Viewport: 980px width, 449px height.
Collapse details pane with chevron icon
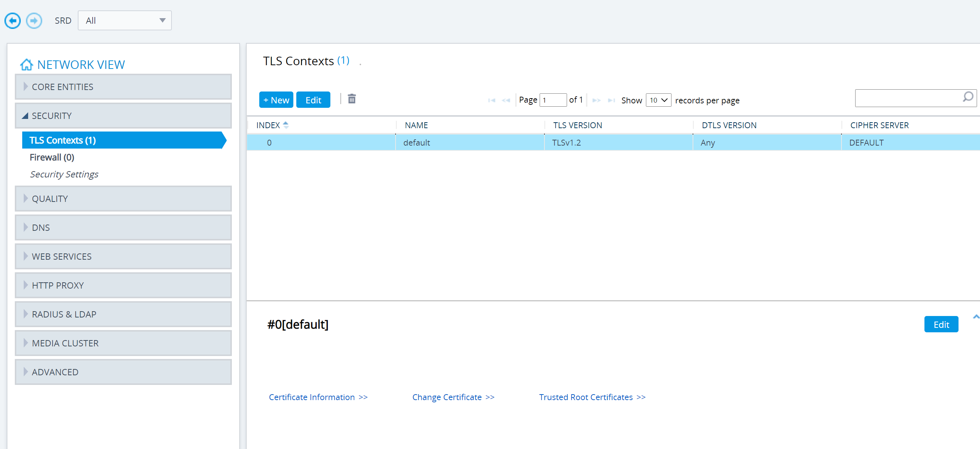coord(976,317)
